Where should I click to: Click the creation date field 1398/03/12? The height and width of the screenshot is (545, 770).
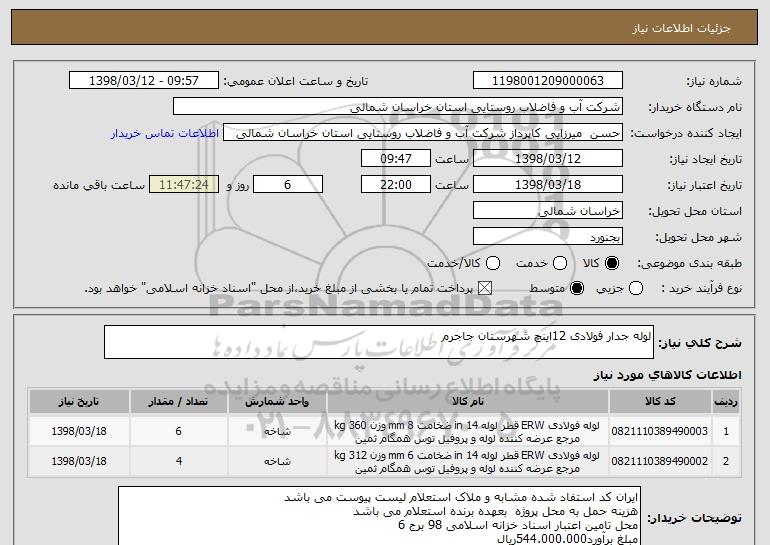[x=548, y=159]
